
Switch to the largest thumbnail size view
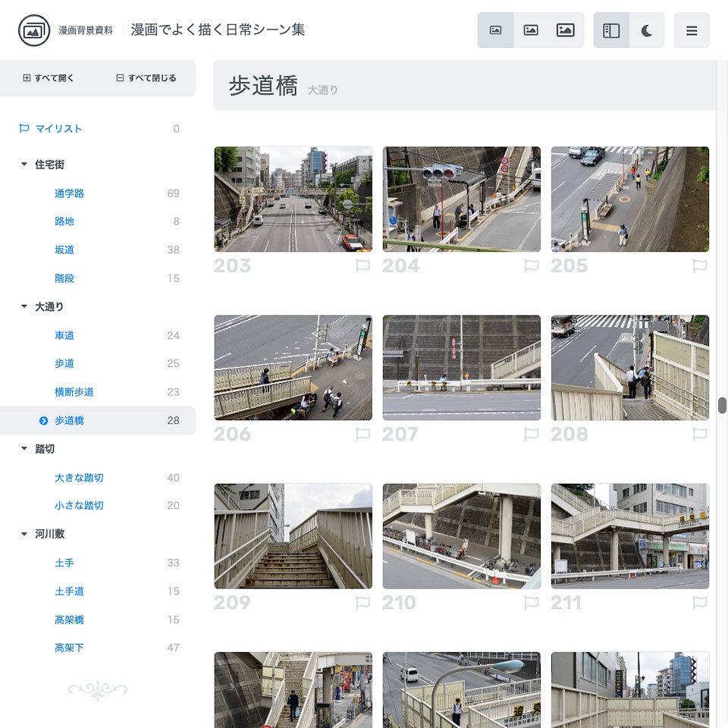566,30
